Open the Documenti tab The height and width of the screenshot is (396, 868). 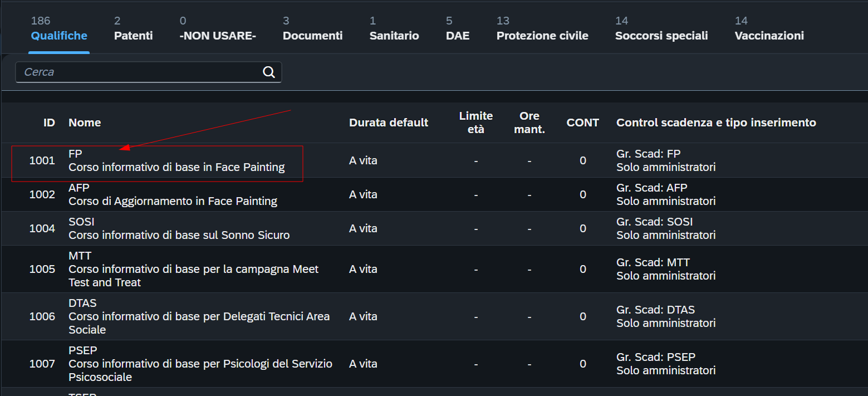(312, 29)
